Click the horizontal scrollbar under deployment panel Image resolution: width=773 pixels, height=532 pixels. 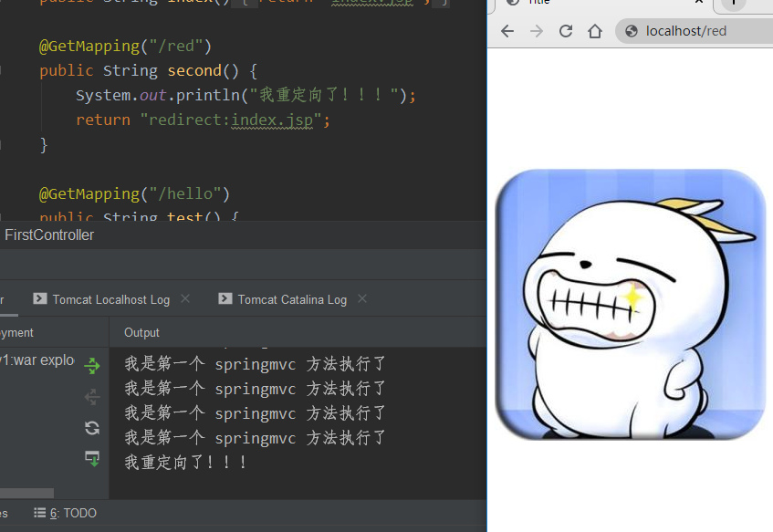point(26,493)
